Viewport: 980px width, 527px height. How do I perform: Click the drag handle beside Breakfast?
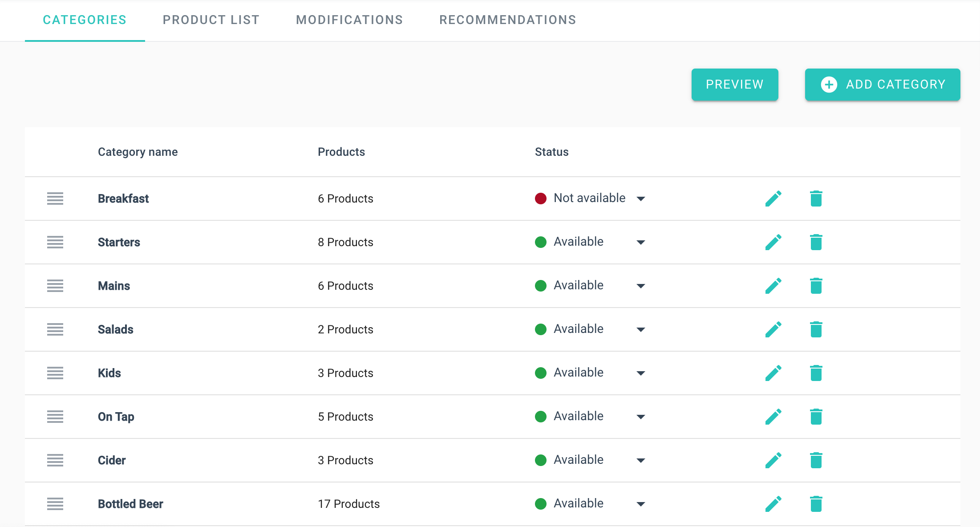(55, 199)
